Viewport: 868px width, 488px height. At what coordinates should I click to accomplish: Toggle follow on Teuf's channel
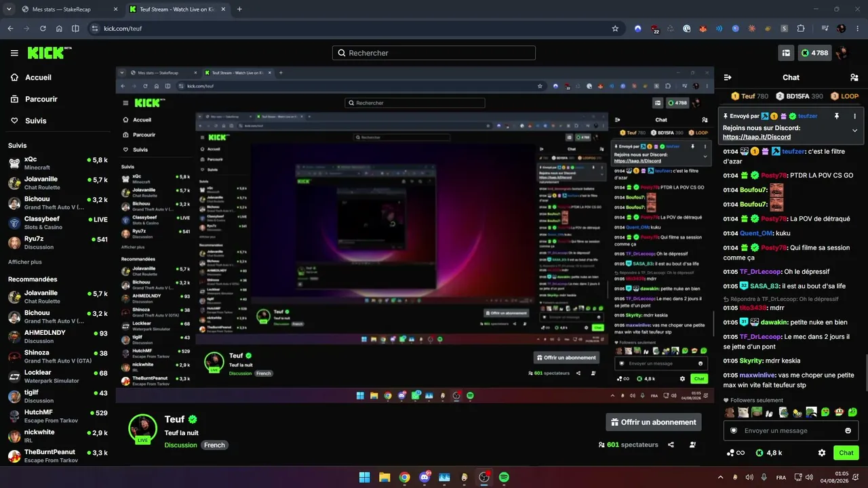click(x=692, y=445)
